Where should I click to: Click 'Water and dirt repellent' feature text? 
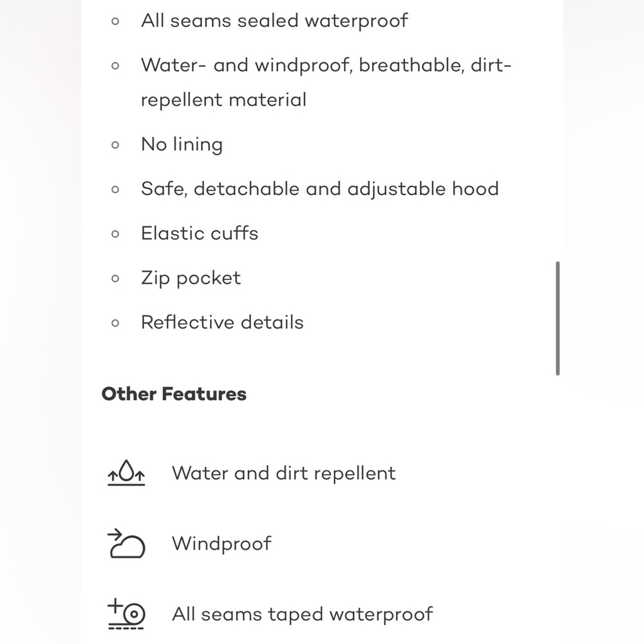click(x=283, y=473)
